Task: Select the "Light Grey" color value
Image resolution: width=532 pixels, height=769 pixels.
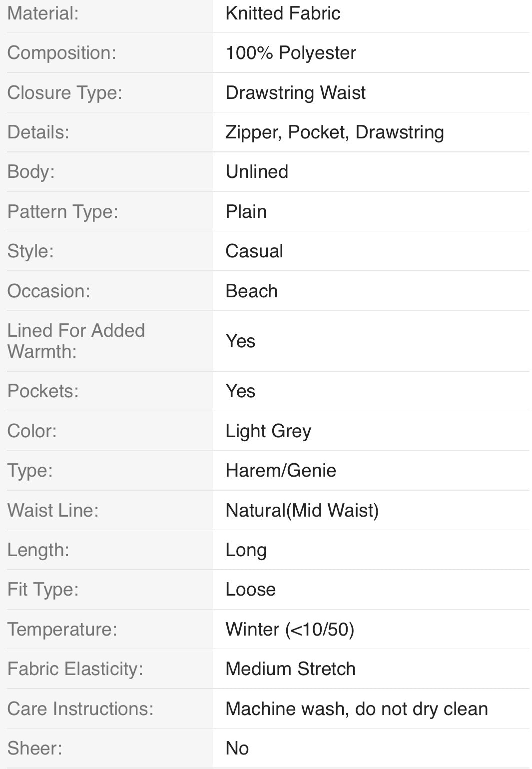Action: pos(268,431)
